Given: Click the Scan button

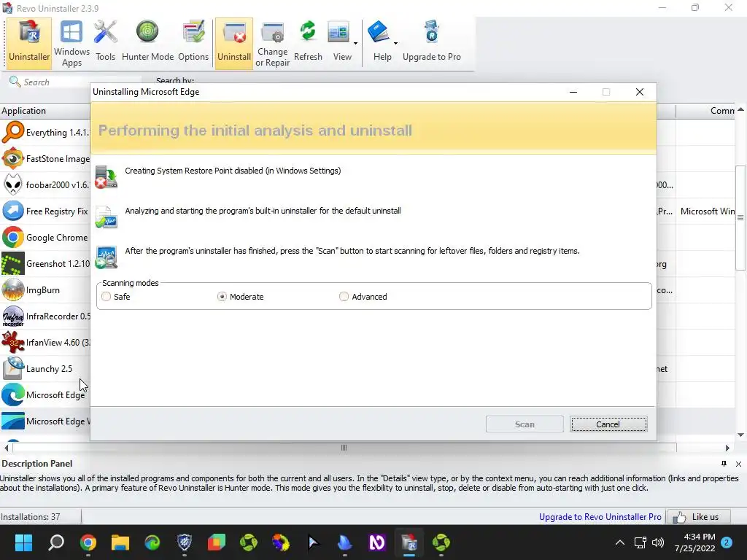Looking at the screenshot, I should 525,424.
